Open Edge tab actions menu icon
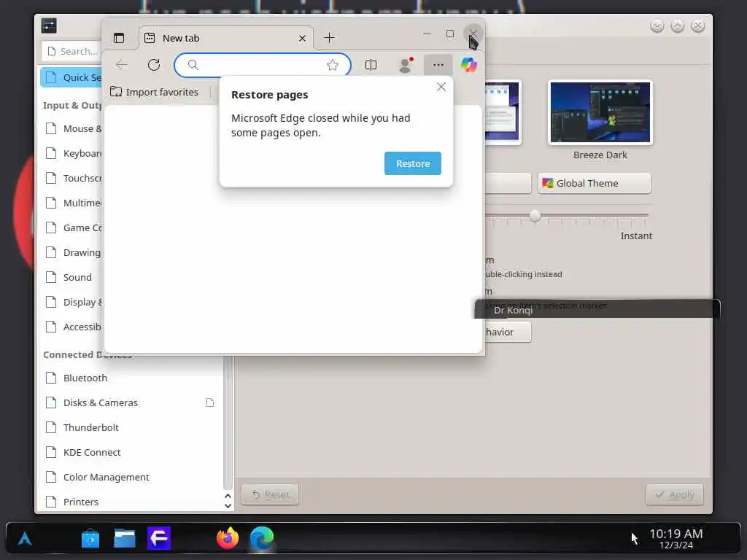 tap(119, 38)
